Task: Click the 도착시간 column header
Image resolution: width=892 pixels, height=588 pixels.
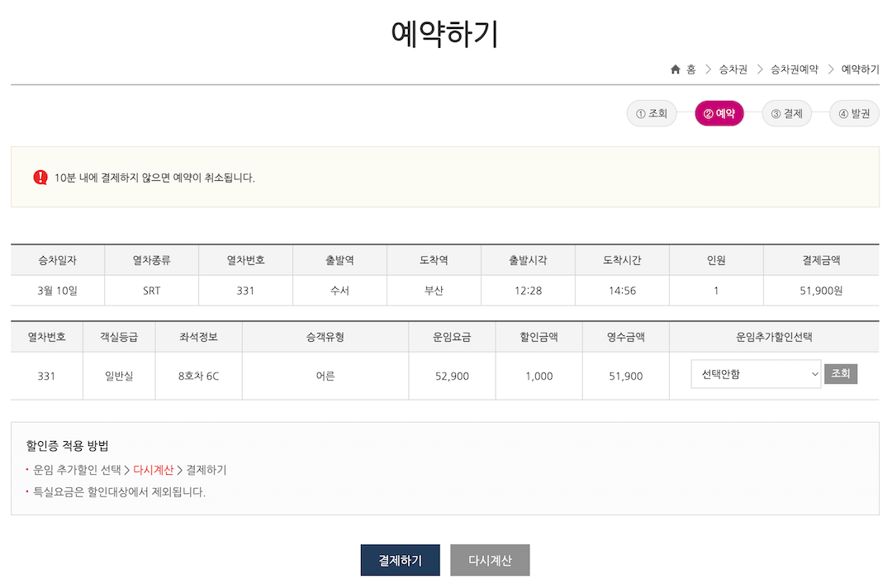Action: coord(623,260)
